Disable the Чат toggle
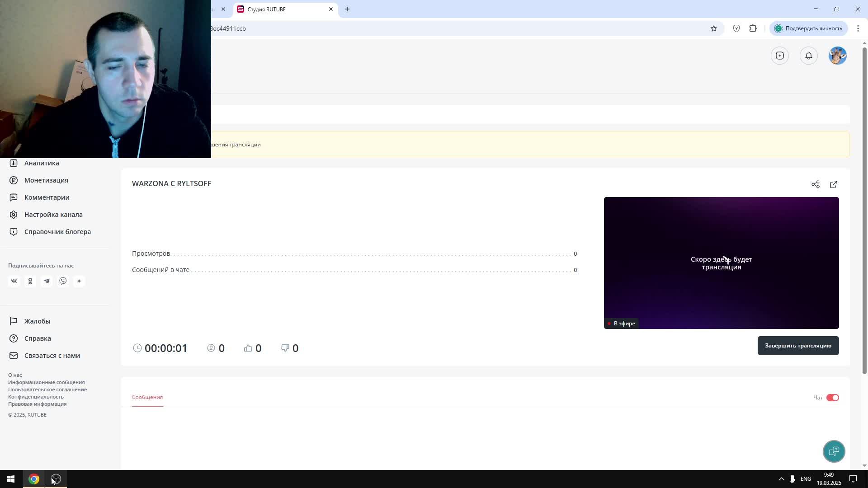 832,398
